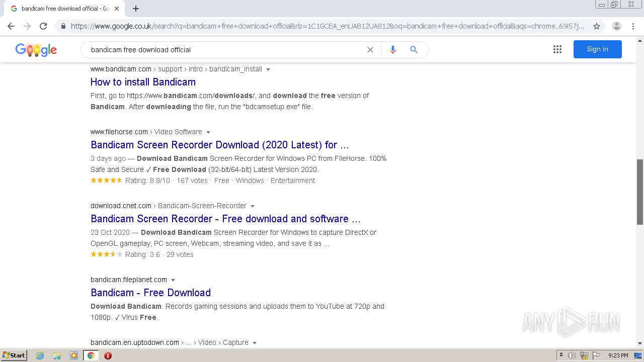Image resolution: width=644 pixels, height=362 pixels.
Task: Click the browser forward arrow
Action: coord(27,26)
